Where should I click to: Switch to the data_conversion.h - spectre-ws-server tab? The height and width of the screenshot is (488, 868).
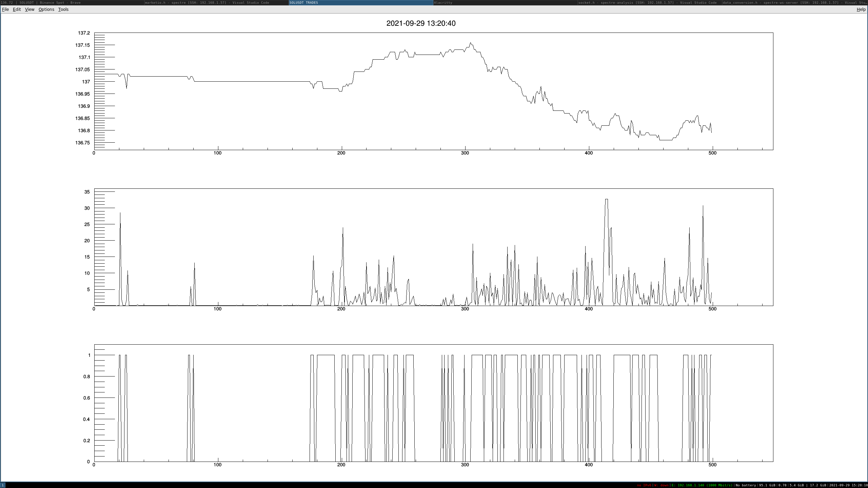click(795, 2)
